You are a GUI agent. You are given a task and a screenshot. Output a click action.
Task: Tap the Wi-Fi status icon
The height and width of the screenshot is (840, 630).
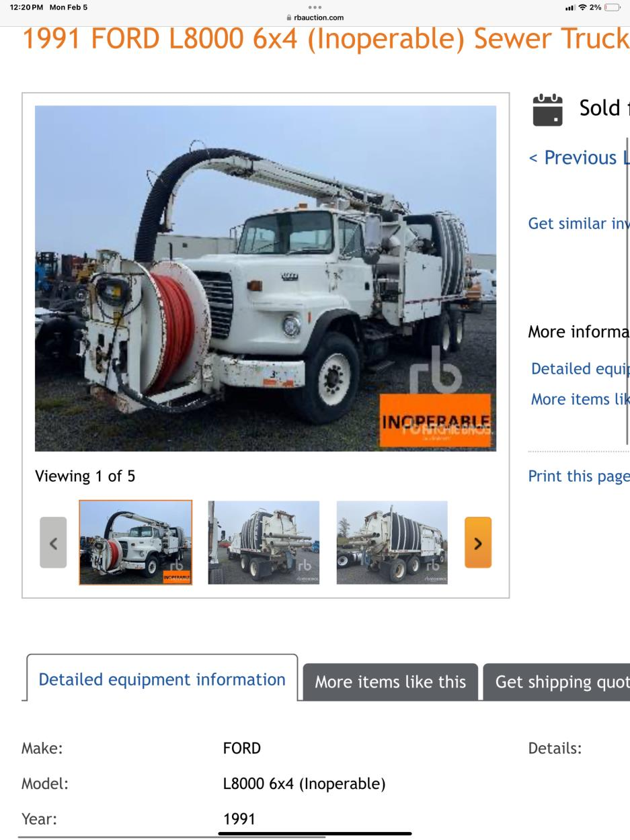click(582, 7)
